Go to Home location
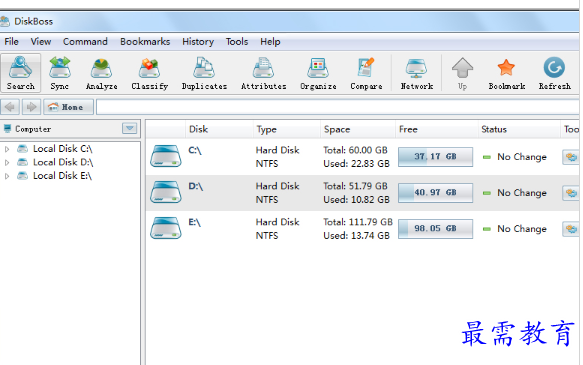This screenshot has width=583, height=365. pyautogui.click(x=68, y=107)
